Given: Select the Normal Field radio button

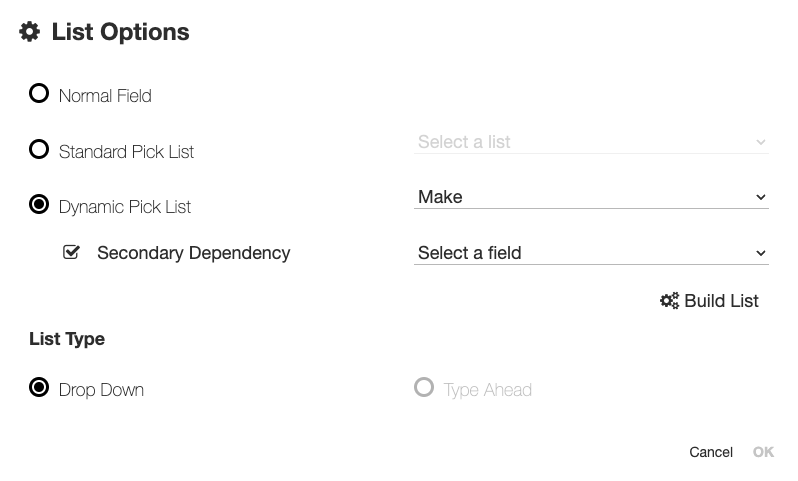Looking at the screenshot, I should [x=39, y=94].
